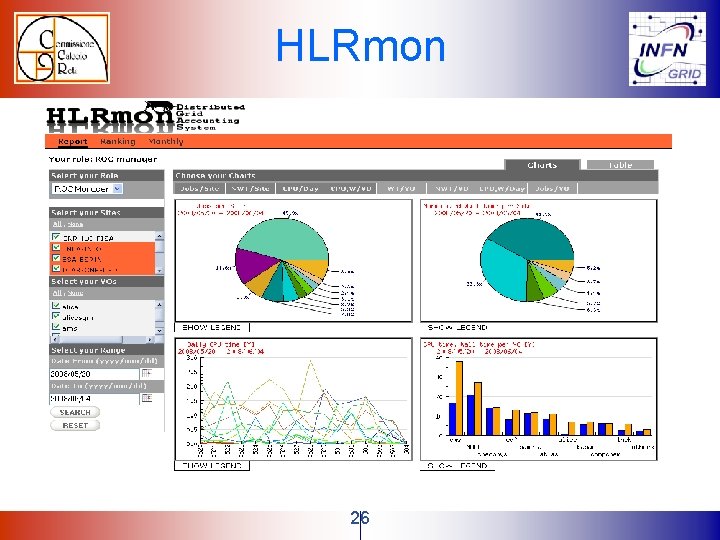The width and height of the screenshot is (720, 540).
Task: Click the sites list scroll-down arrow
Action: pos(159,270)
